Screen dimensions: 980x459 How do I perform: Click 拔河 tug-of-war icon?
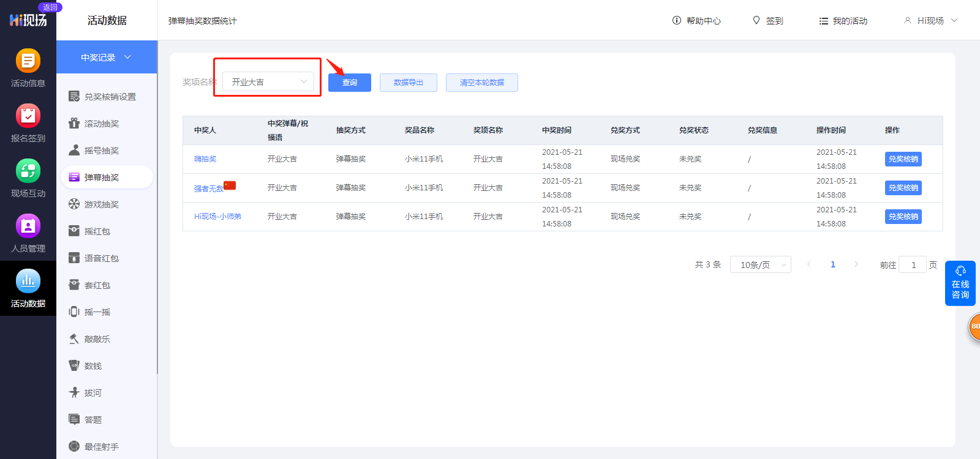point(74,392)
